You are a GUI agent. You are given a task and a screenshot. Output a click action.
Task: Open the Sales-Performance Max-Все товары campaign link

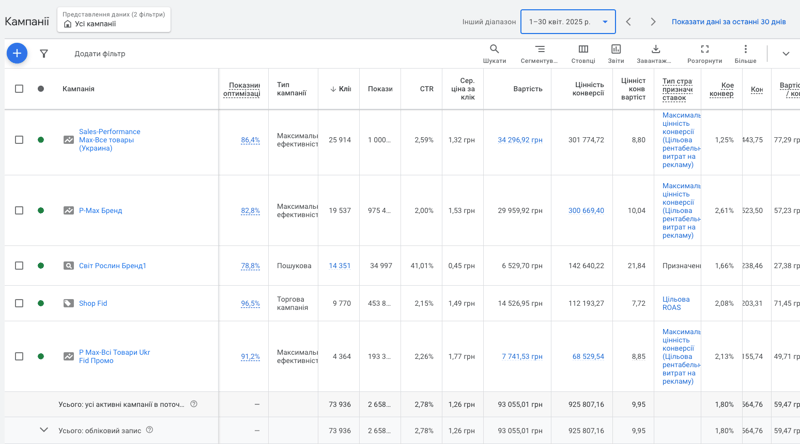pos(109,140)
